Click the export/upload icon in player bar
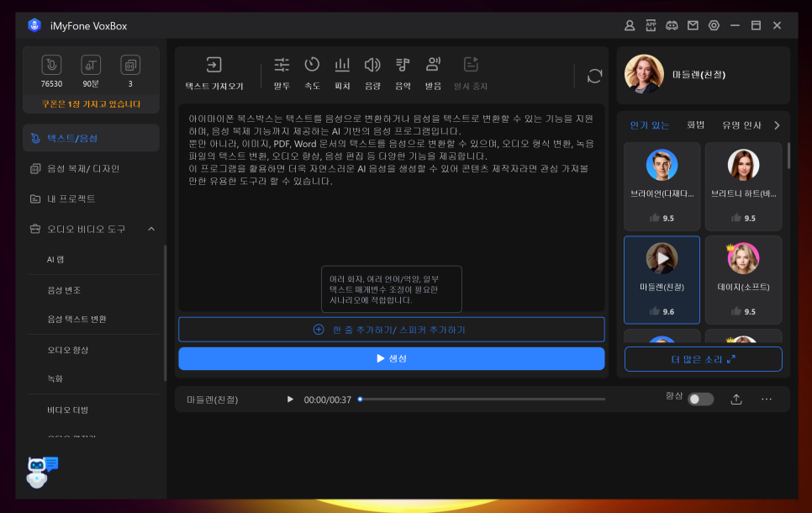 [736, 399]
